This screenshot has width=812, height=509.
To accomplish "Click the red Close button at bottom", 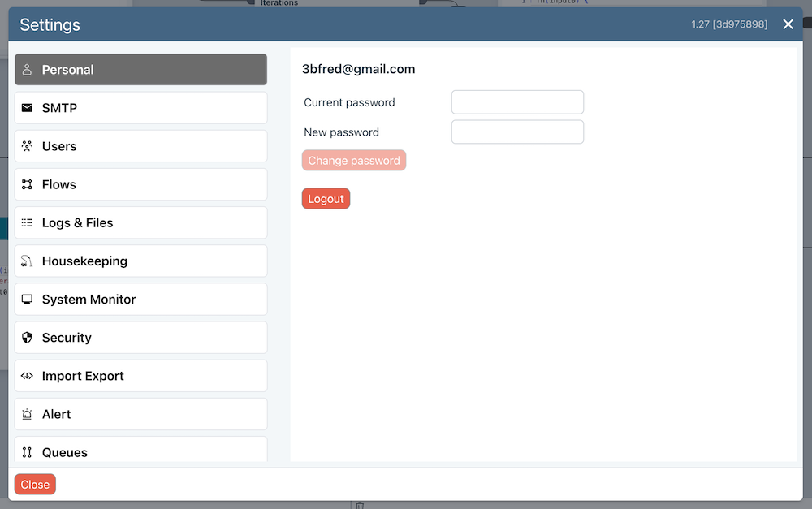I will [35, 485].
